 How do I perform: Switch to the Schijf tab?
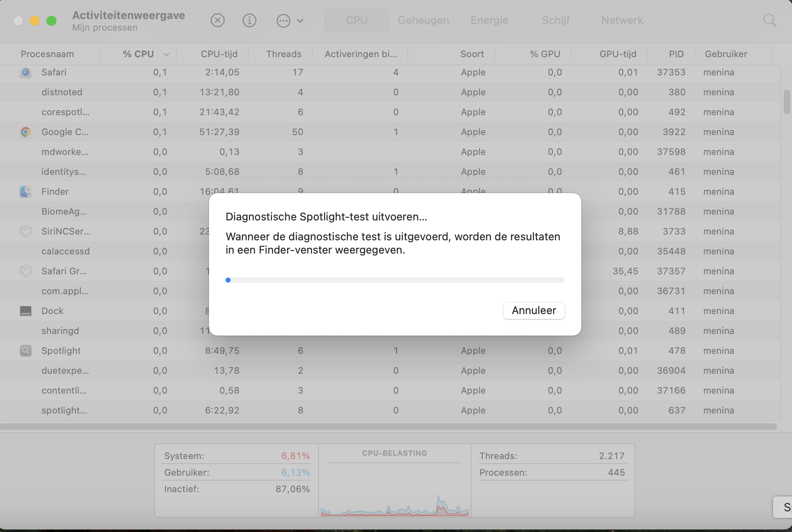(x=556, y=20)
